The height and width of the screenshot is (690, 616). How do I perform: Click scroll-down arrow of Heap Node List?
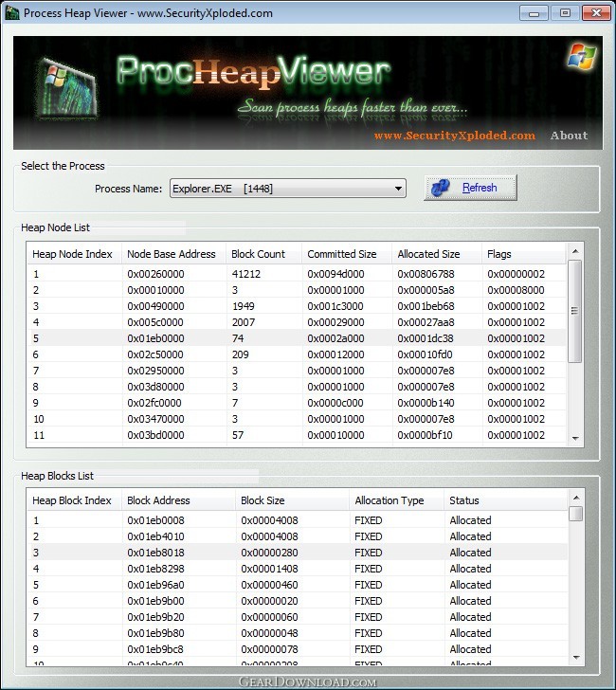pyautogui.click(x=575, y=438)
